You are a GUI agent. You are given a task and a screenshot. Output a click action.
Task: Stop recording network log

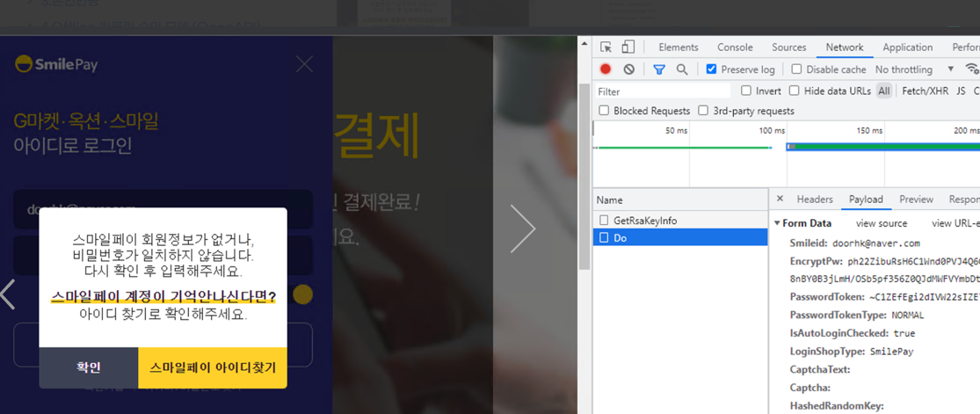(x=606, y=69)
